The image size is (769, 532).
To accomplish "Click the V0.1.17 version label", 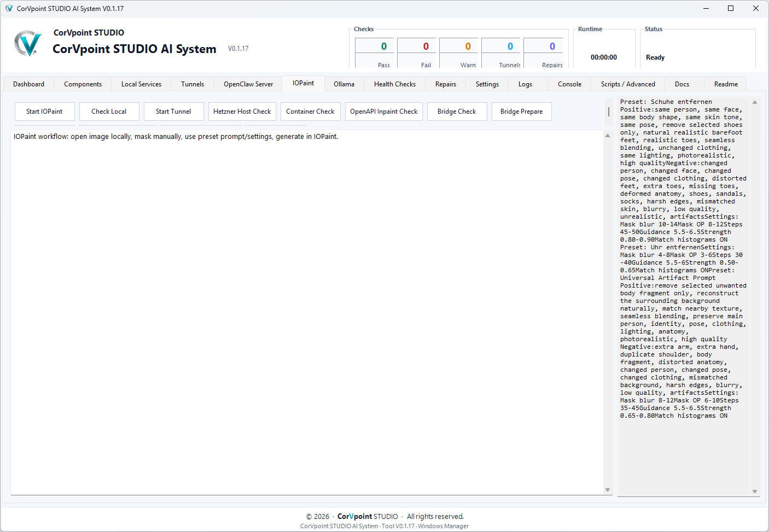I will point(238,49).
